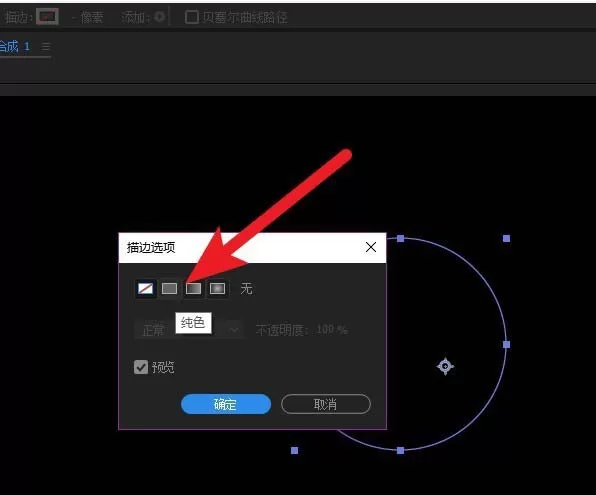Select the top ellipse path vertex
This screenshot has width=596, height=495.
click(400, 238)
